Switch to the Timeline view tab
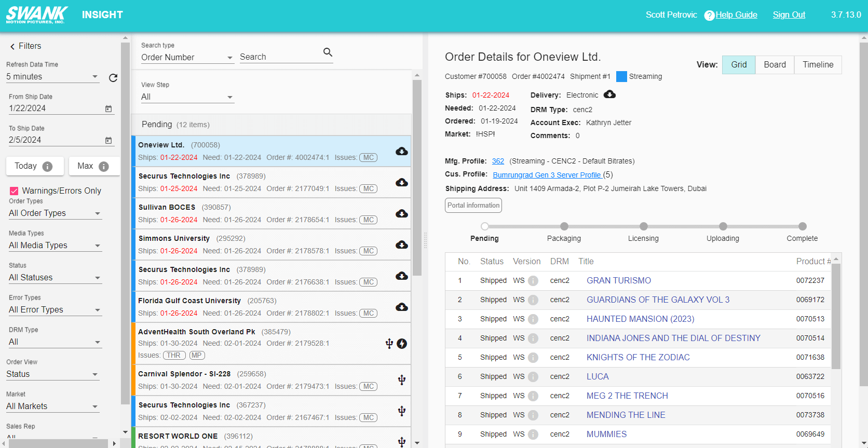 (x=818, y=65)
